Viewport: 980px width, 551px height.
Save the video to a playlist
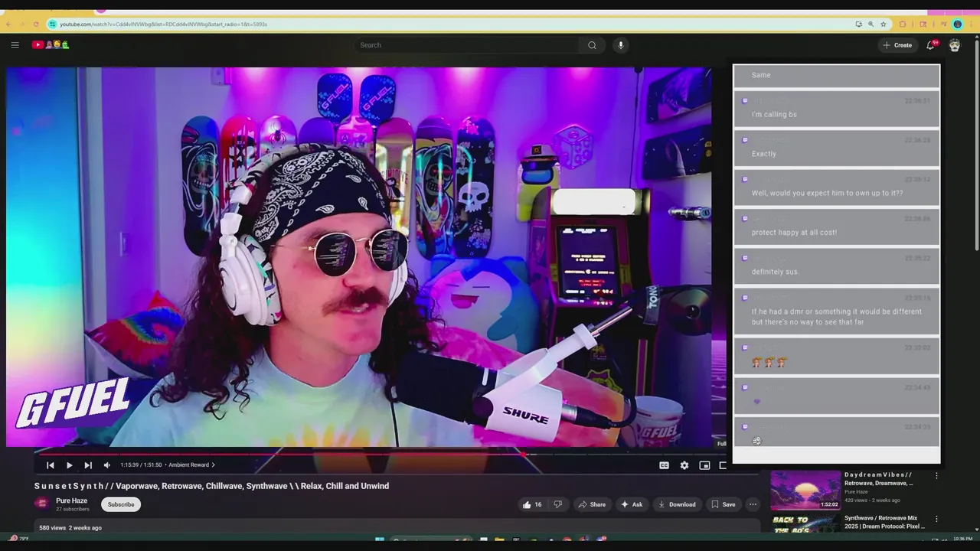(724, 504)
